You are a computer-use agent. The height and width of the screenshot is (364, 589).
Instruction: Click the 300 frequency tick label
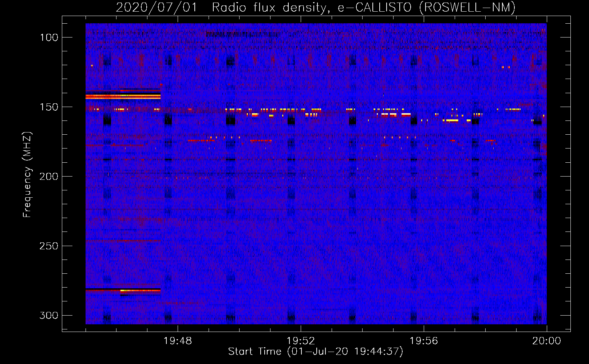click(49, 315)
